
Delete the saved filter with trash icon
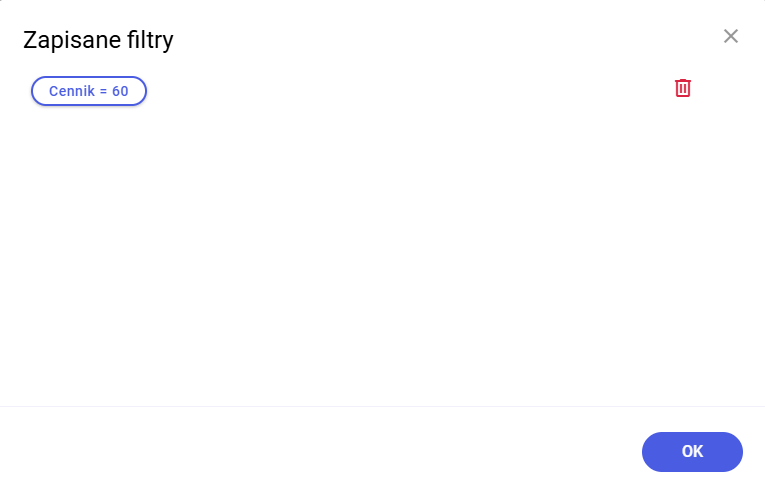tap(683, 88)
